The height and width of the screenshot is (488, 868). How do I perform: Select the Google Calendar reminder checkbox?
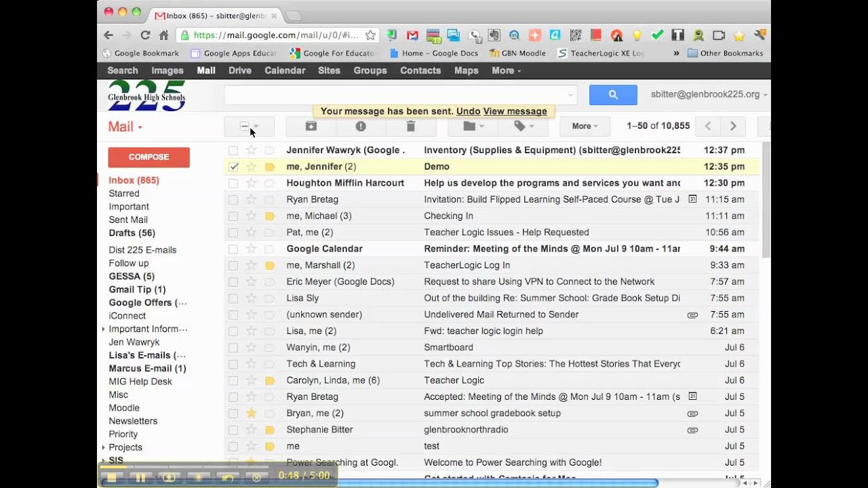(233, 249)
